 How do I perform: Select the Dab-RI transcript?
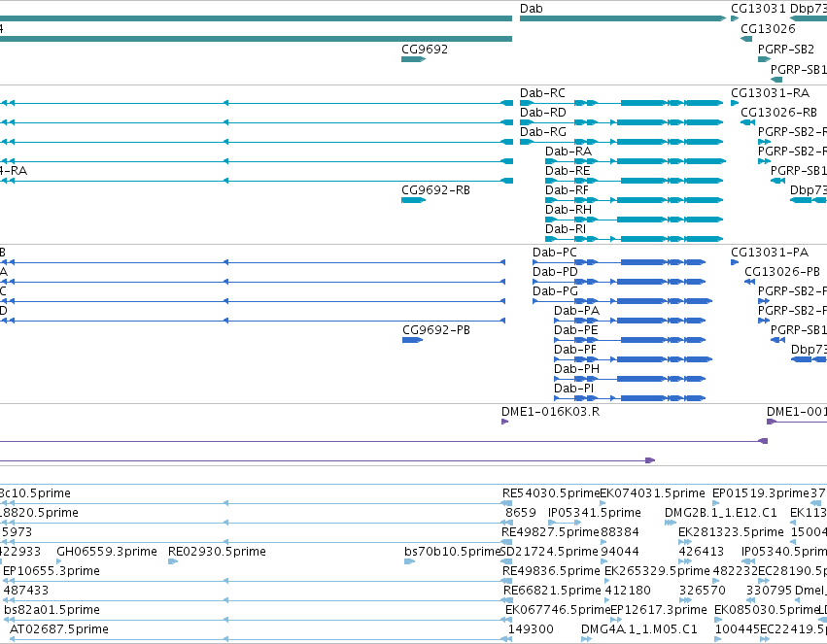coord(634,239)
